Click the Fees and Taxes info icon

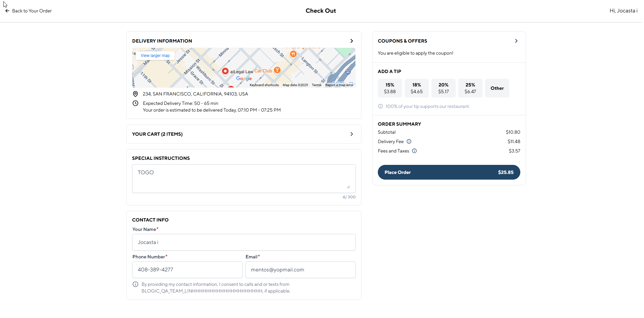coord(414,151)
